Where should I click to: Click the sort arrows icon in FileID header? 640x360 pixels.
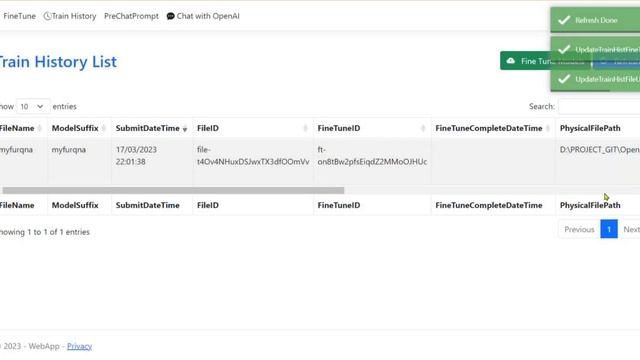point(305,129)
